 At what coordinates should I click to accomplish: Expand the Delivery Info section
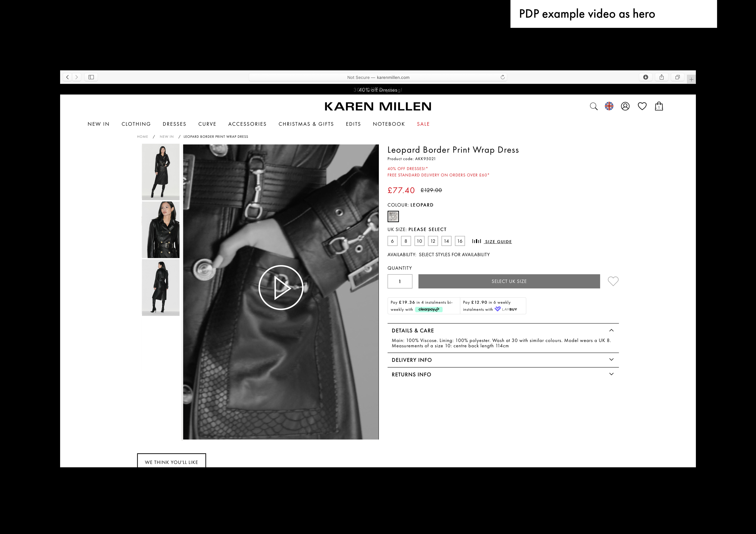(x=611, y=360)
